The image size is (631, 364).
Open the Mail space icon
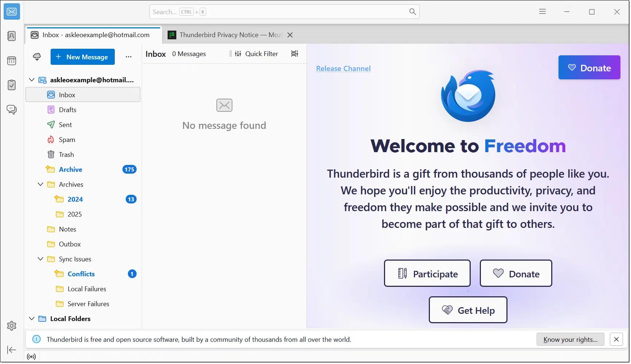click(12, 12)
